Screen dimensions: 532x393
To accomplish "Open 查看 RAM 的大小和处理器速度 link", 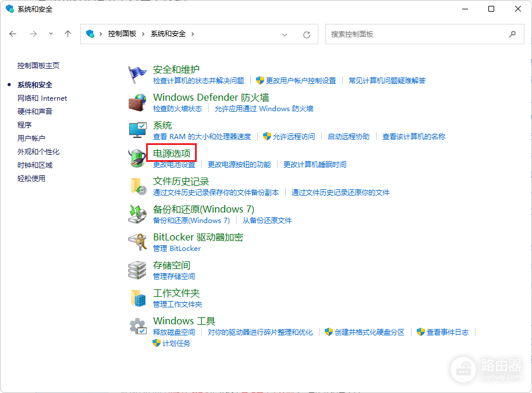I will click(x=202, y=137).
